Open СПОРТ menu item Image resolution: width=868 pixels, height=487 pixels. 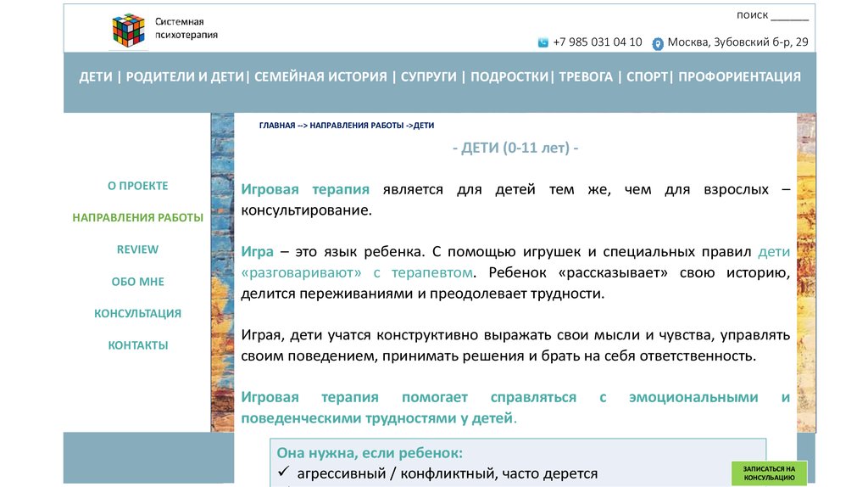(647, 77)
